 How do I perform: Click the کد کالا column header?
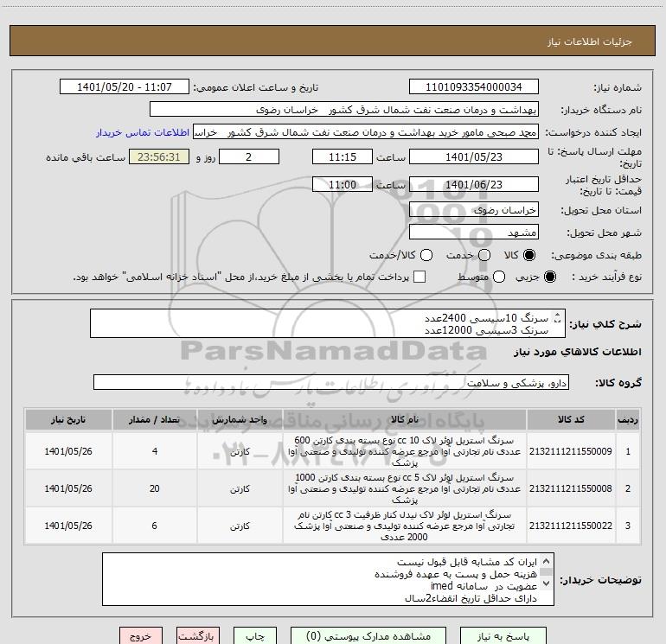pos(571,420)
